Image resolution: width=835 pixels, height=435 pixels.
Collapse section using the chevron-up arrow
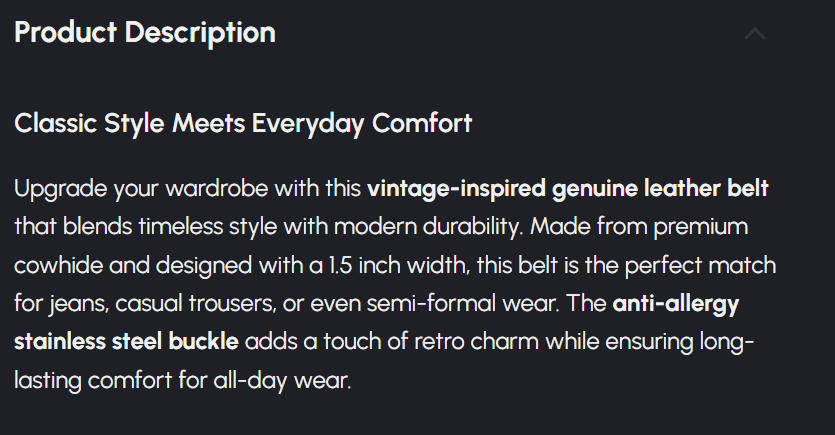point(755,33)
